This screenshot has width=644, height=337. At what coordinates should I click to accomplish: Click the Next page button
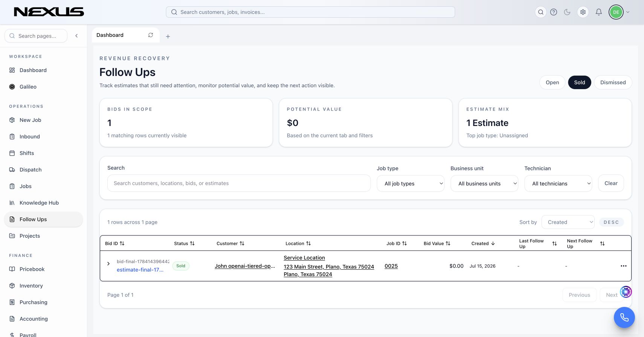[x=612, y=295]
